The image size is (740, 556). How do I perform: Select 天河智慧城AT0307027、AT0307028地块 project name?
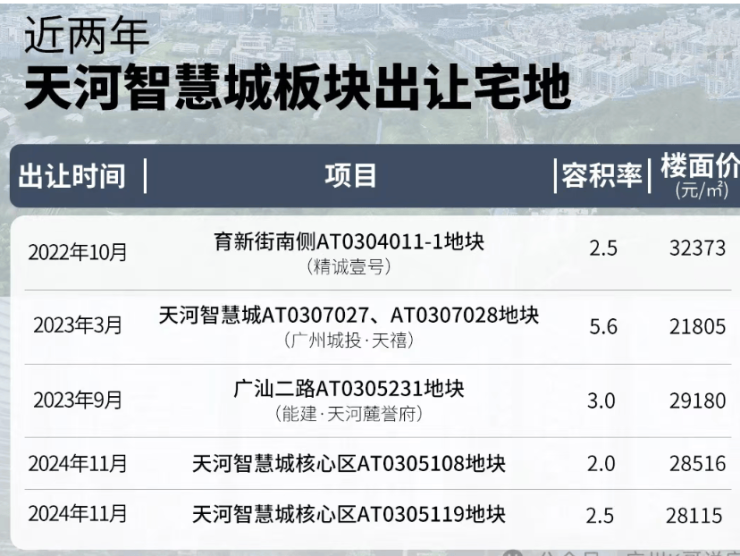click(x=349, y=315)
